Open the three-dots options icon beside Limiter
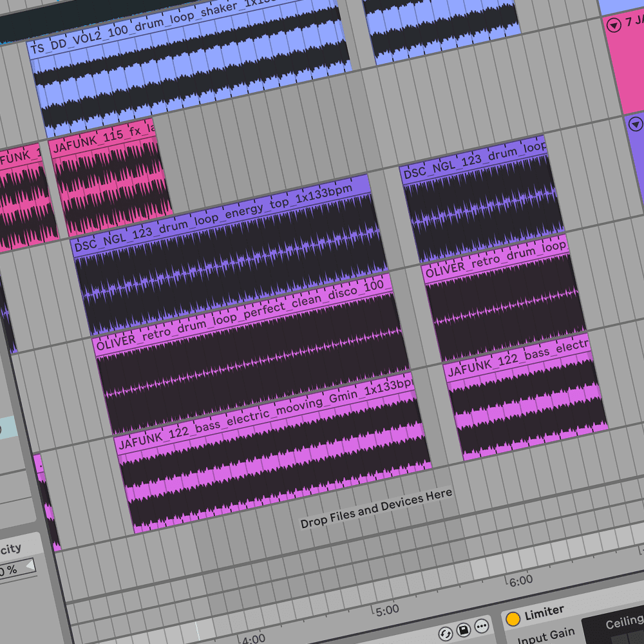The width and height of the screenshot is (644, 644). click(481, 626)
